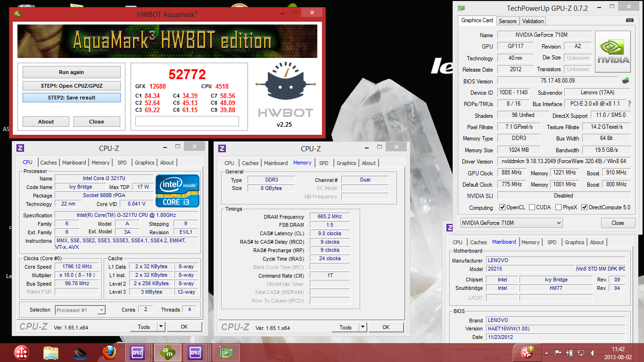Click STEP2: Save result button
This screenshot has height=362, width=644.
click(72, 98)
